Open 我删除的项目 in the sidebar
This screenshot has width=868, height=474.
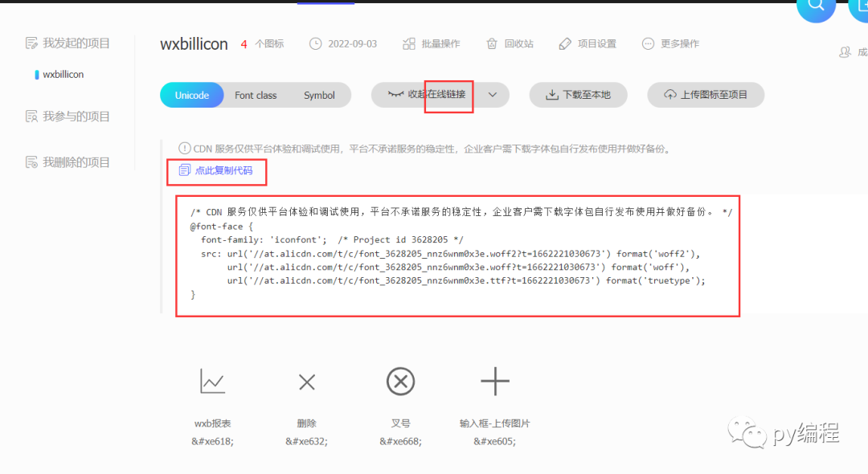[68, 162]
